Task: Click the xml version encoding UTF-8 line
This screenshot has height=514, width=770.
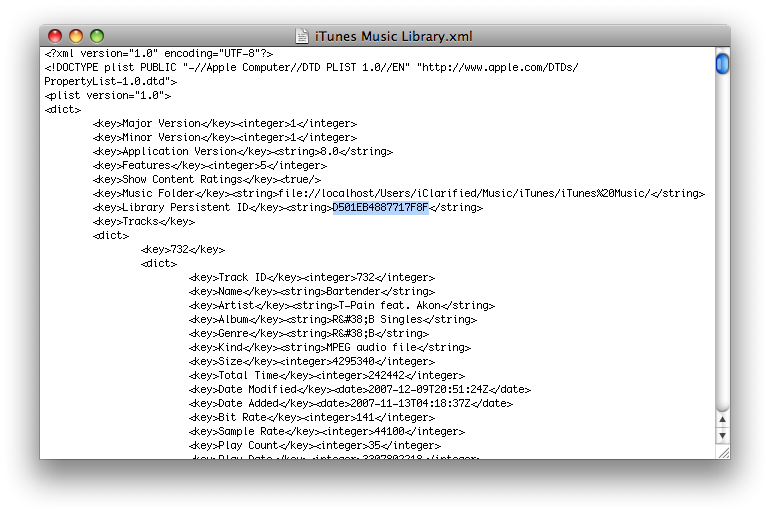Action: click(x=159, y=54)
